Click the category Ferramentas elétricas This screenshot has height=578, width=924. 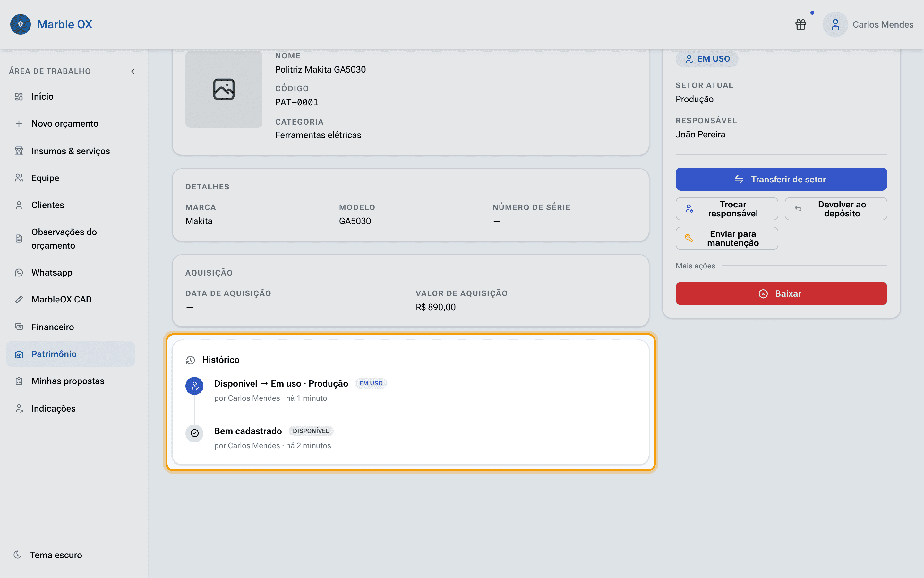point(318,135)
